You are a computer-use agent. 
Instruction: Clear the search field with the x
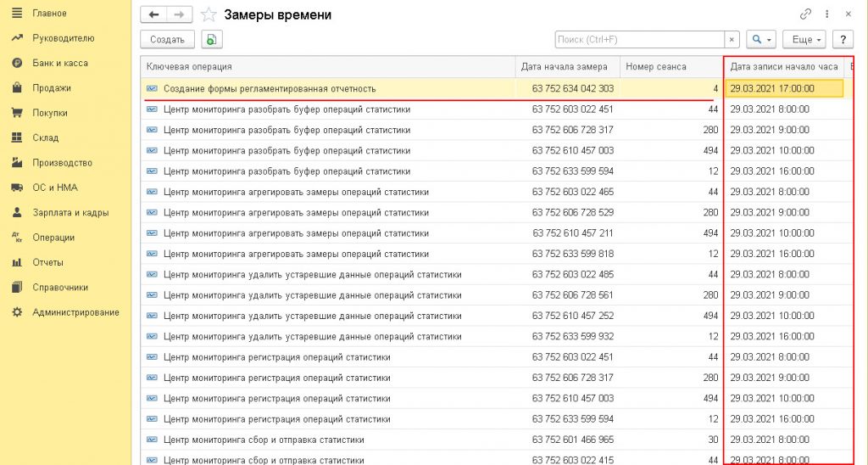tap(732, 40)
